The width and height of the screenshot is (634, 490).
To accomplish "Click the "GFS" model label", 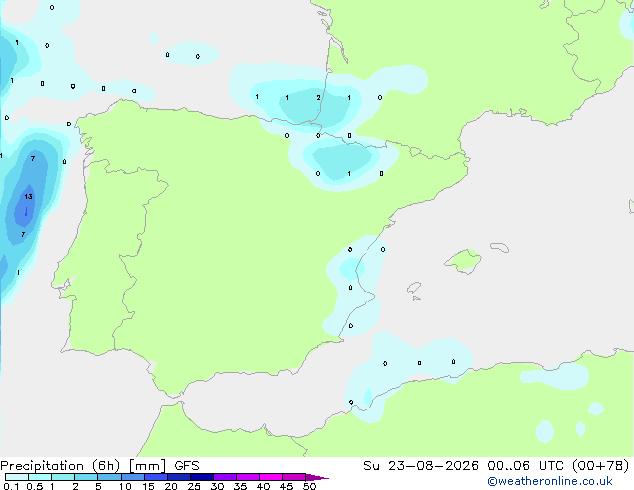I will (x=187, y=466).
